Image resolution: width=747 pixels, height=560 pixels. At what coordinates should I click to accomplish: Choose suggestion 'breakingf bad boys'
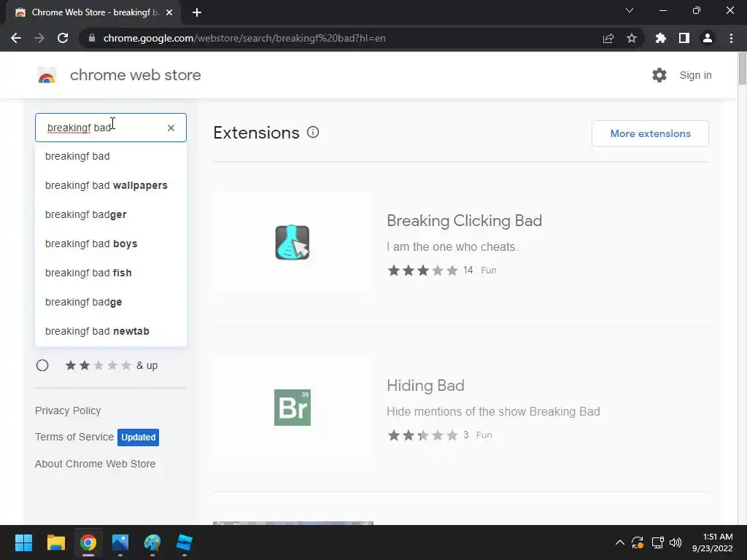coord(111,244)
